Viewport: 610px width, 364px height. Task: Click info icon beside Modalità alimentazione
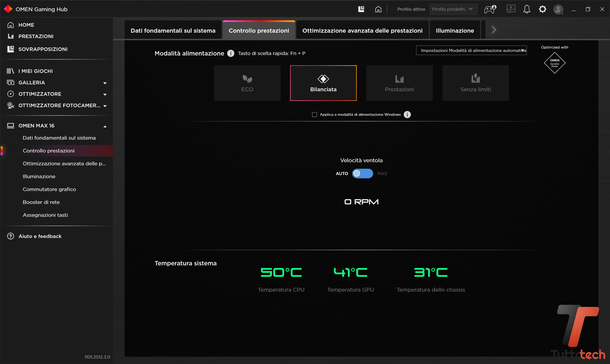click(x=231, y=53)
